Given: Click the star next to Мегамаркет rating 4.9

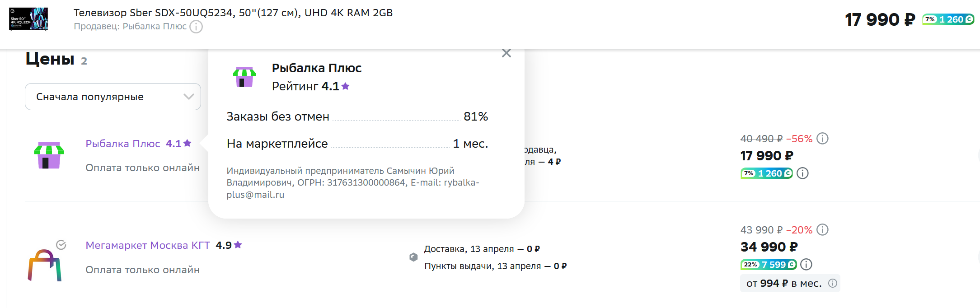Looking at the screenshot, I should 238,245.
